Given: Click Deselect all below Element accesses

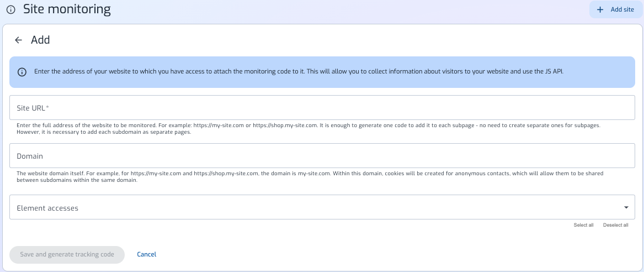Looking at the screenshot, I should (615, 225).
